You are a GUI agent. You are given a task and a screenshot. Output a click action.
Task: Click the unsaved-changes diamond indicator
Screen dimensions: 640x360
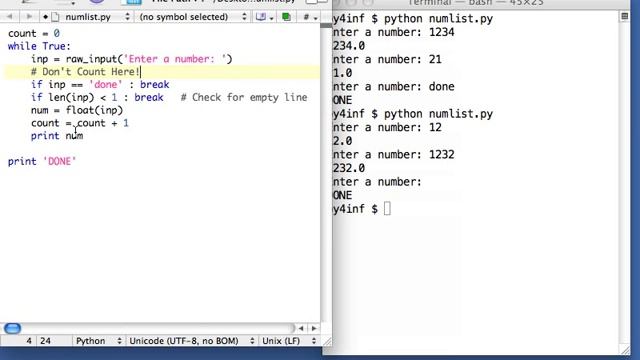[45, 17]
